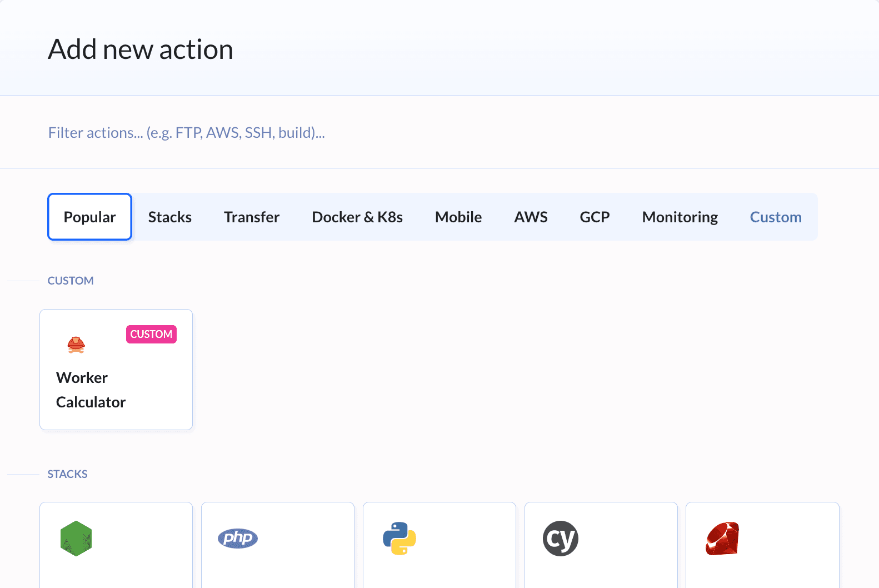Select the Popular tab
This screenshot has width=879, height=588.
[x=89, y=217]
